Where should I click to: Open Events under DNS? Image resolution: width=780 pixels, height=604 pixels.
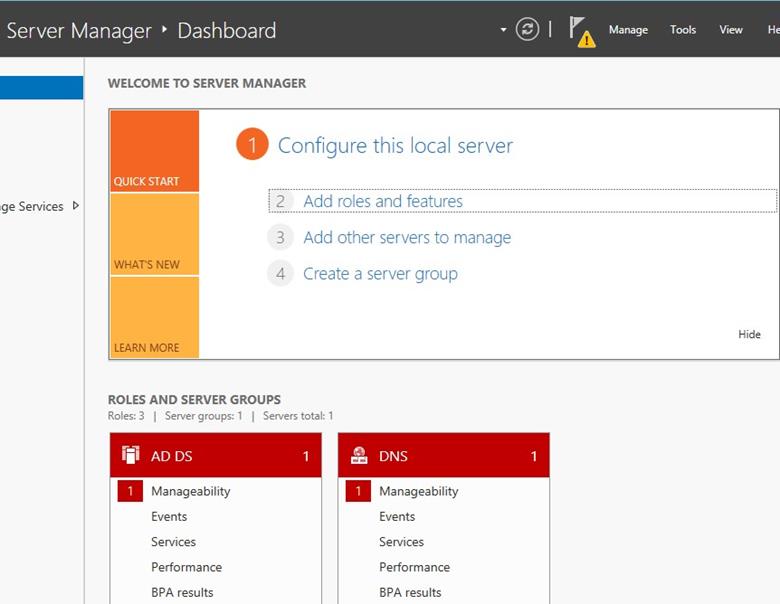(397, 516)
